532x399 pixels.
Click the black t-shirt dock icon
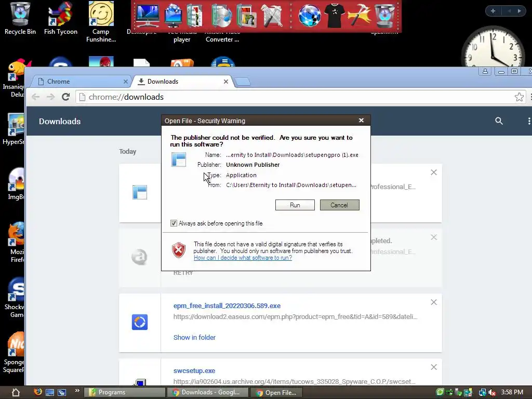(x=335, y=16)
